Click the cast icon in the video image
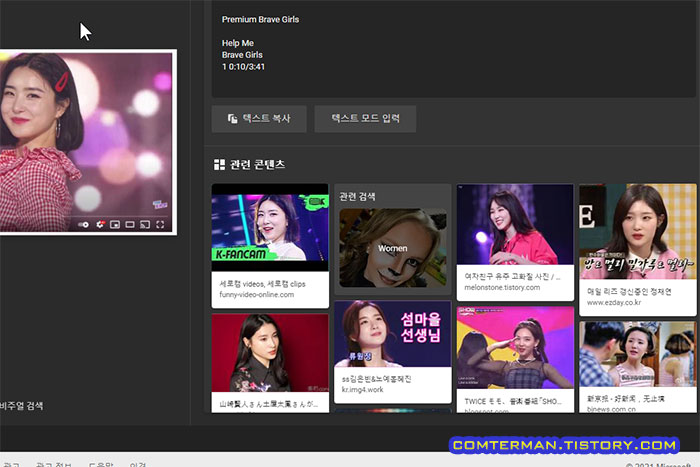Image resolution: width=700 pixels, height=467 pixels. (145, 224)
